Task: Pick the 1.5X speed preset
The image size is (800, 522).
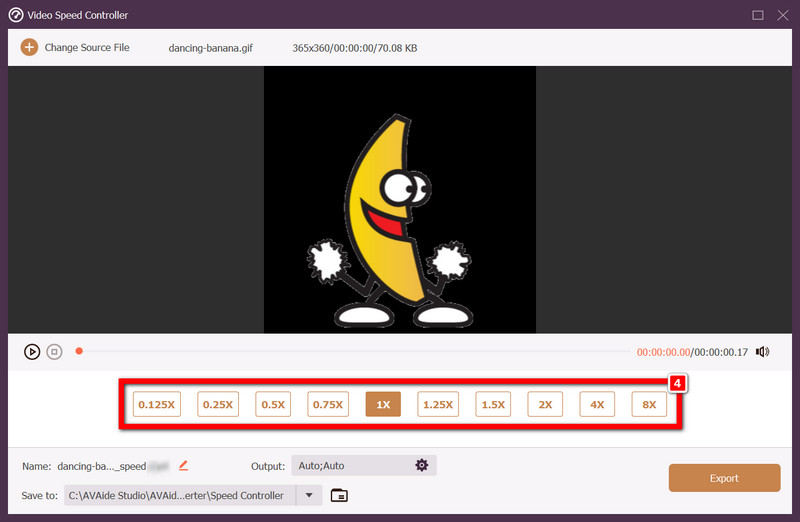Action: click(x=492, y=405)
